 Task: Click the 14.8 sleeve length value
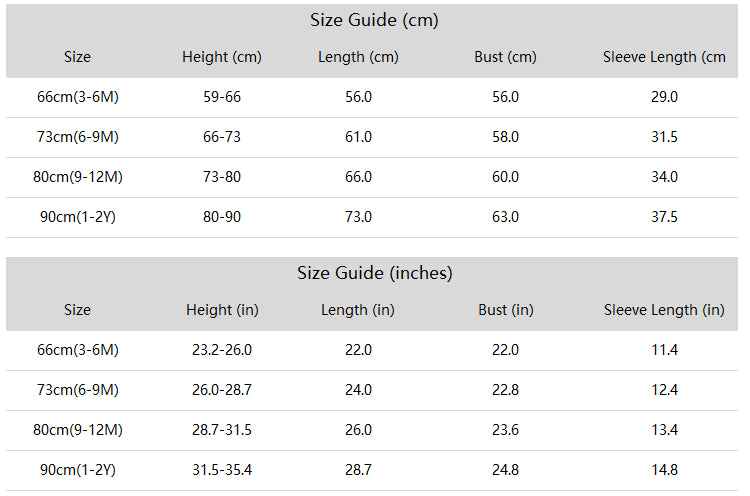(664, 470)
